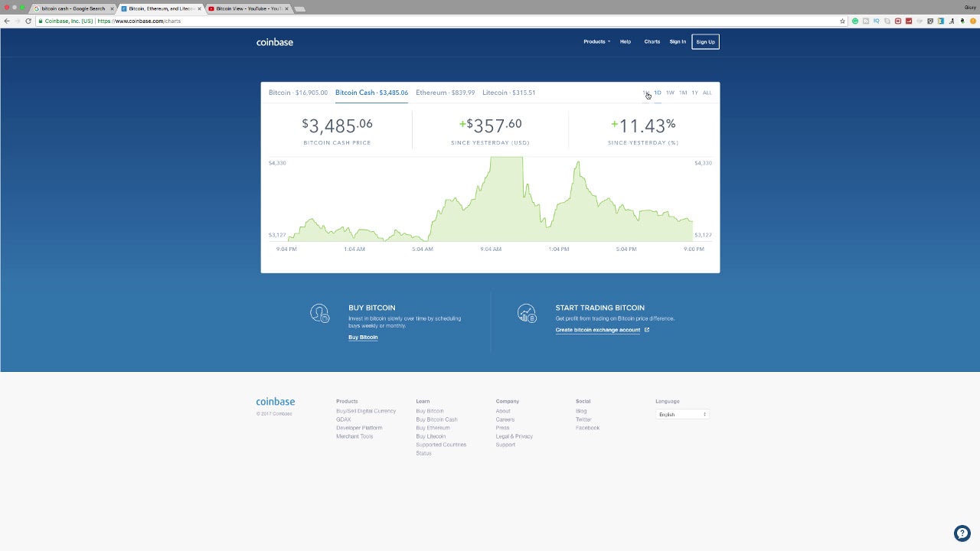Open the Press footer link
The image size is (980, 551).
coord(502,428)
